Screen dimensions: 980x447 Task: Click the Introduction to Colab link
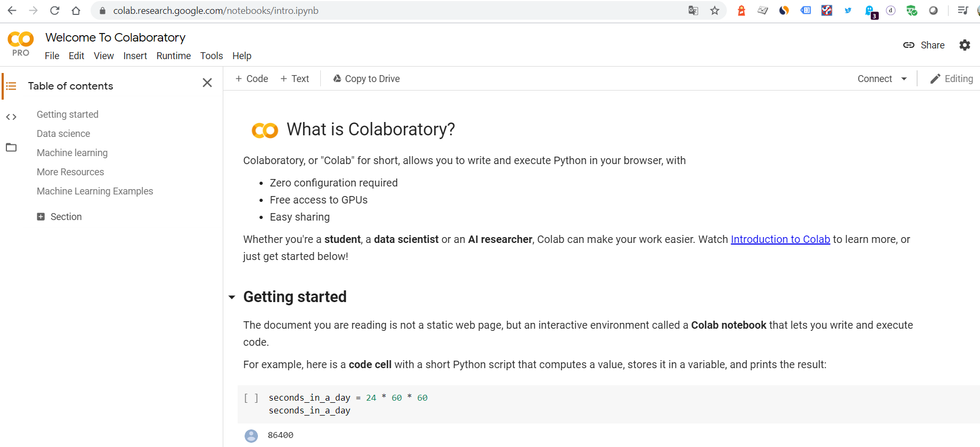coord(780,240)
